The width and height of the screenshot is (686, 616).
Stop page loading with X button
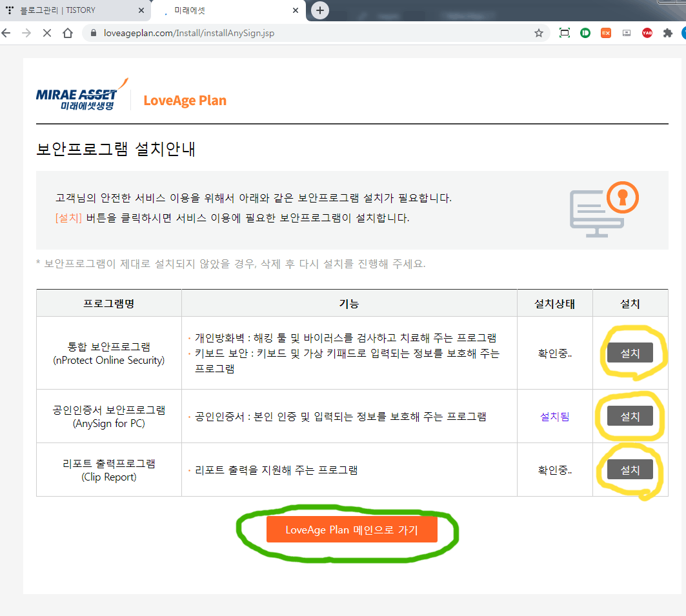47,33
